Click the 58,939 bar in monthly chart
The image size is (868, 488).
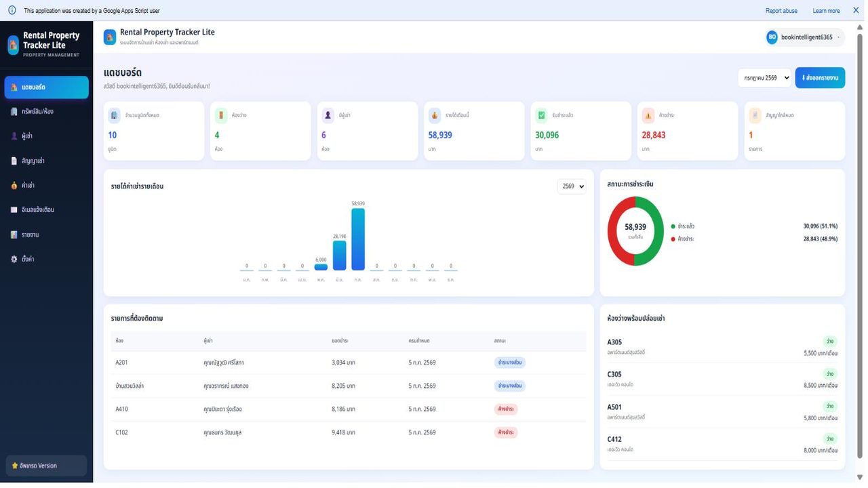(x=358, y=239)
